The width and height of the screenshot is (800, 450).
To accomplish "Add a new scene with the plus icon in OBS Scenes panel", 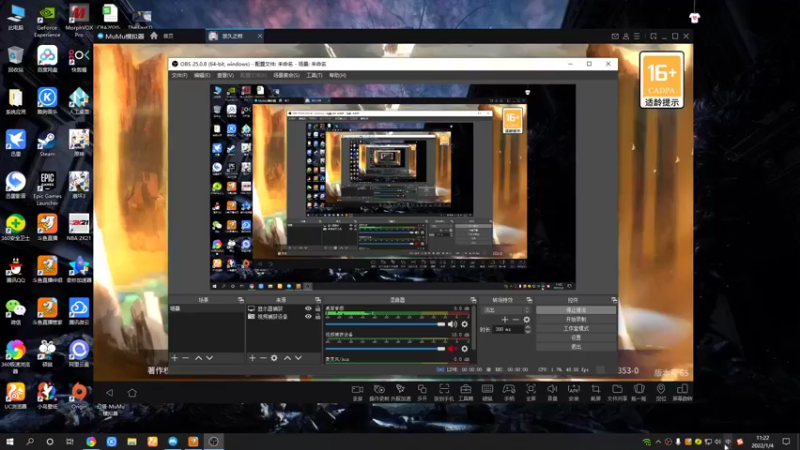I will 174,358.
